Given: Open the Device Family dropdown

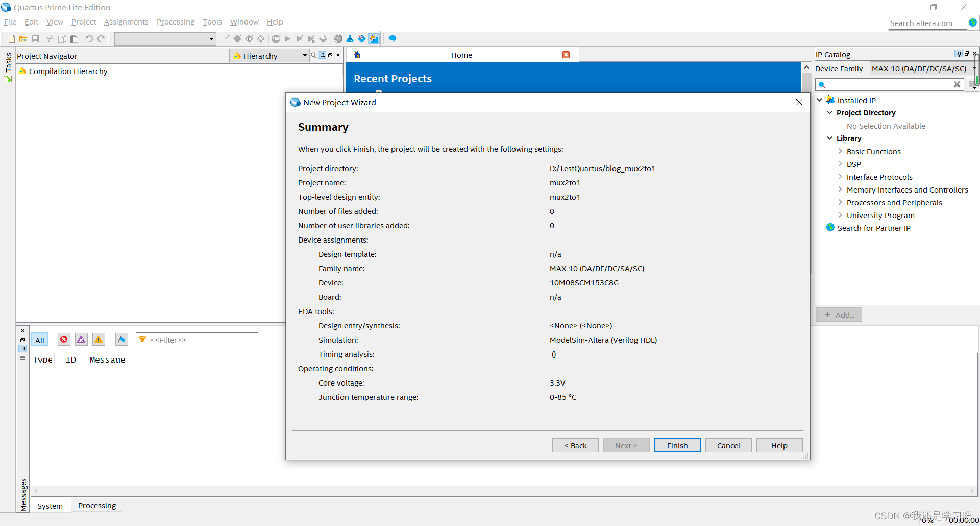Looking at the screenshot, I should pyautogui.click(x=923, y=69).
